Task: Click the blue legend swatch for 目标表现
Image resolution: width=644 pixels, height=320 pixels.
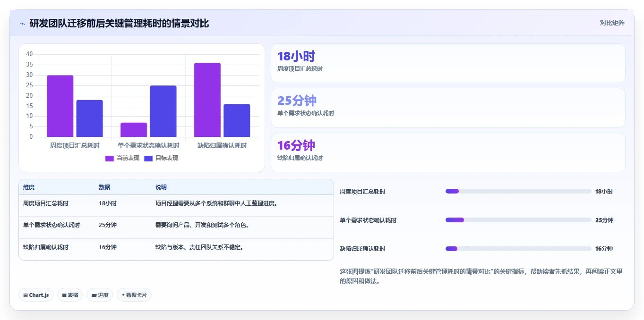Action: tap(148, 158)
